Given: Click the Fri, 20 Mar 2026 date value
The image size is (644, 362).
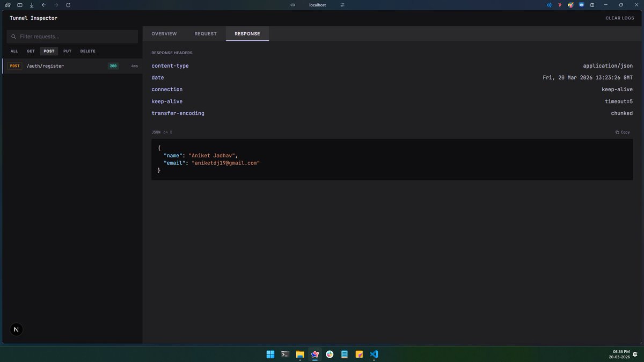Looking at the screenshot, I should coord(588,77).
